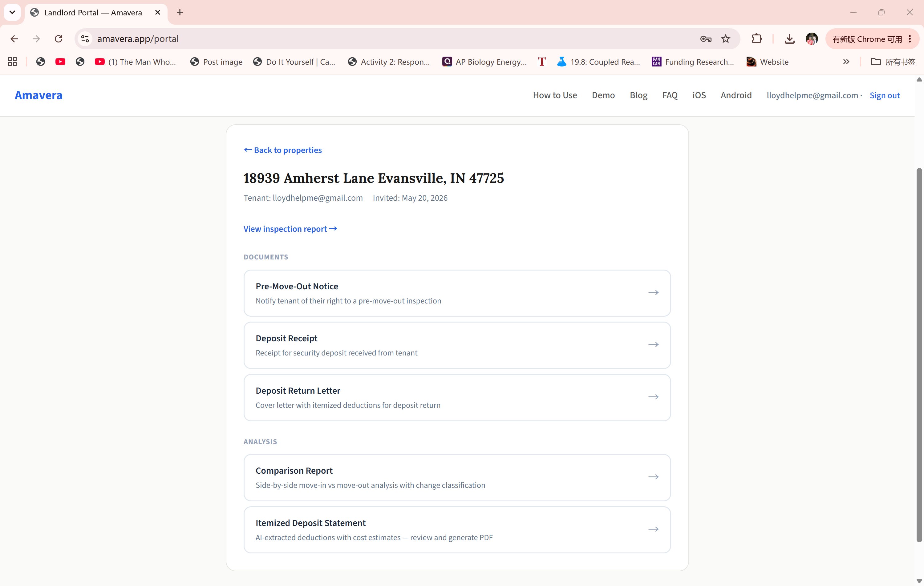The width and height of the screenshot is (924, 586).
Task: Open the apps grid bookmark icon
Action: tap(12, 62)
